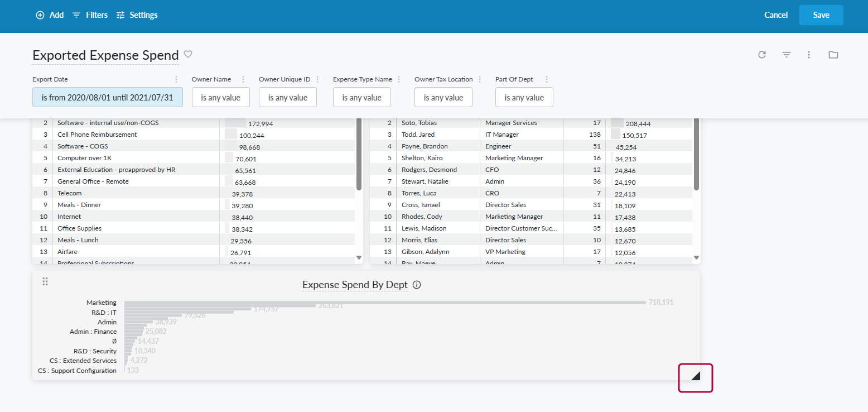Open the Add menu in top bar
Viewport: 868px width, 412px height.
50,15
